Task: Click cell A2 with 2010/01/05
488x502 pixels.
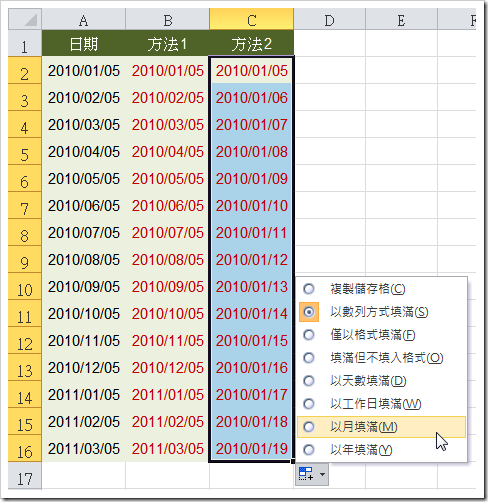Action: click(x=84, y=70)
